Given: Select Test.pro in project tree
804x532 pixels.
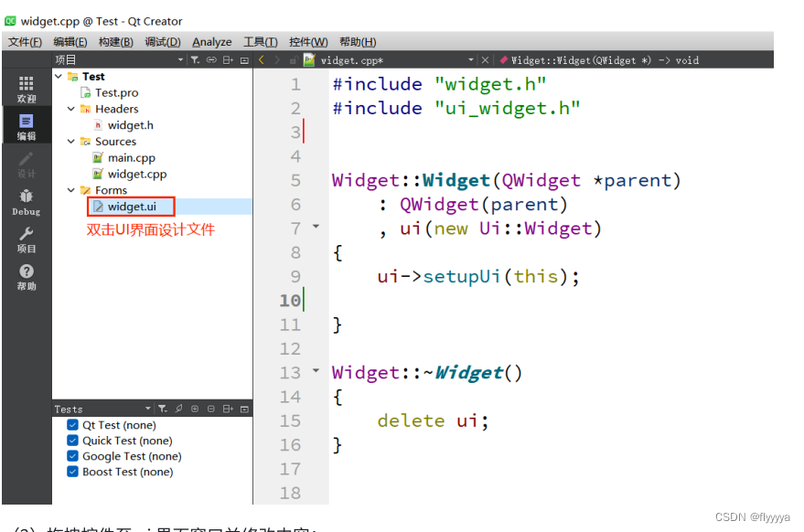Looking at the screenshot, I should (116, 92).
